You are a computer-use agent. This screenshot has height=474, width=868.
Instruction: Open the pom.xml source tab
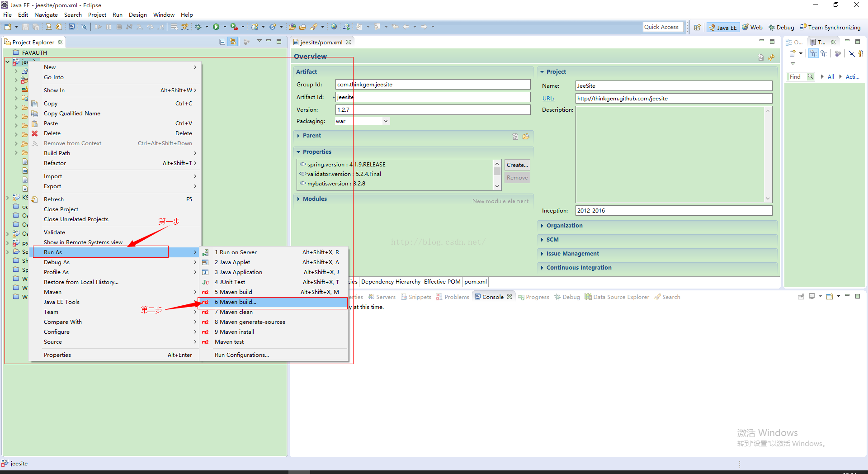tap(476, 282)
